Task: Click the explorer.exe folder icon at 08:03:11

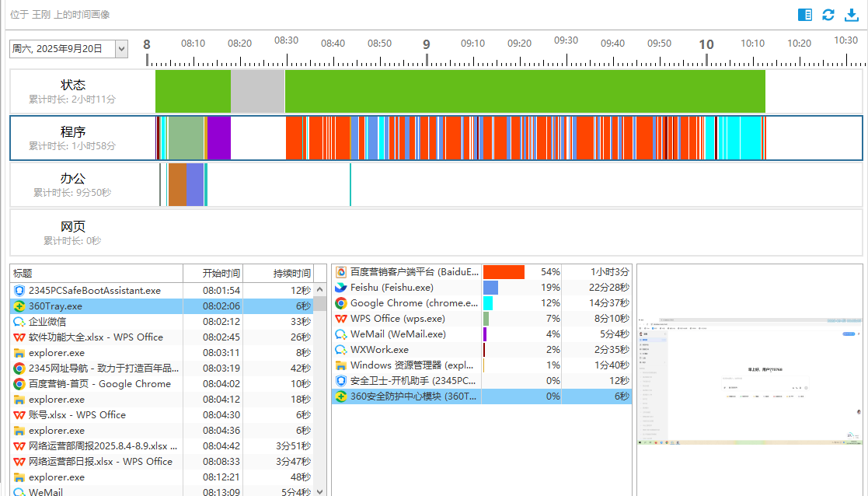Action: [x=19, y=353]
